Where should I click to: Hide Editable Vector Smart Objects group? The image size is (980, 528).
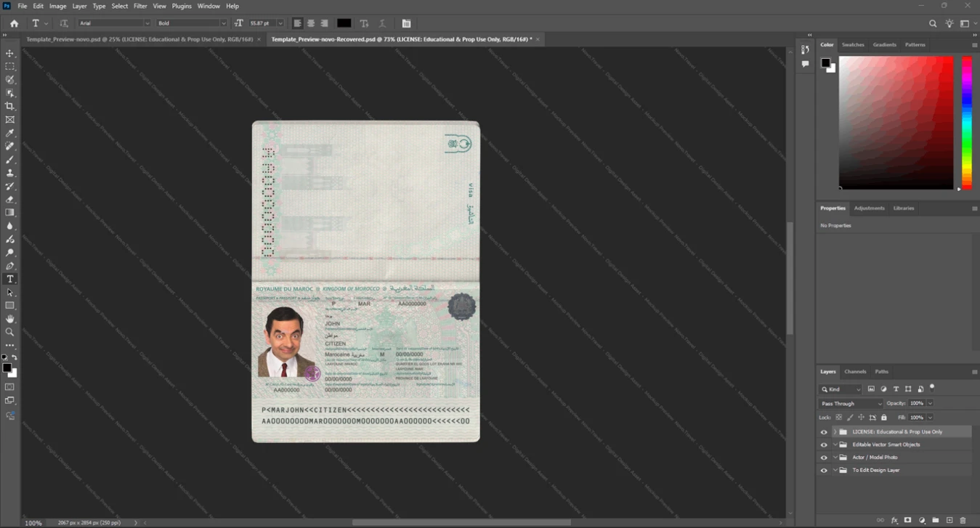(x=824, y=444)
